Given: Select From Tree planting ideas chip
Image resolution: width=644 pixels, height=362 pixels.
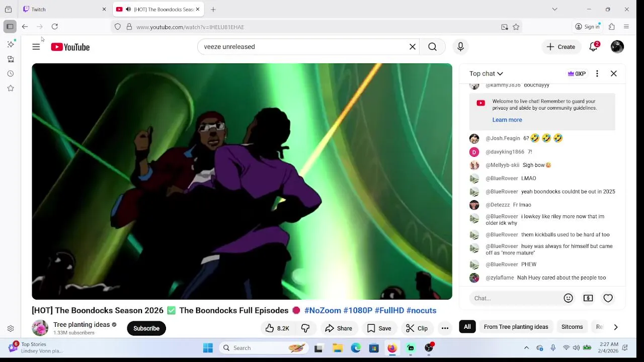Looking at the screenshot, I should (516, 327).
